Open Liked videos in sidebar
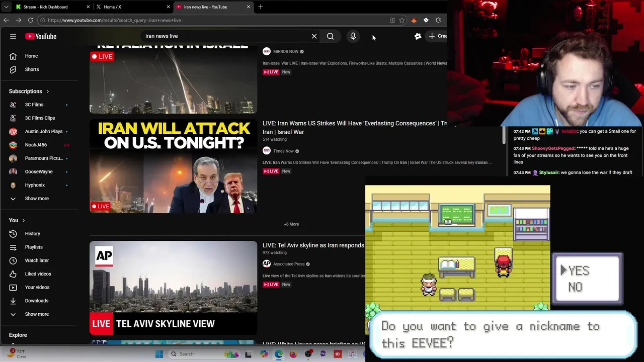 pos(38,274)
